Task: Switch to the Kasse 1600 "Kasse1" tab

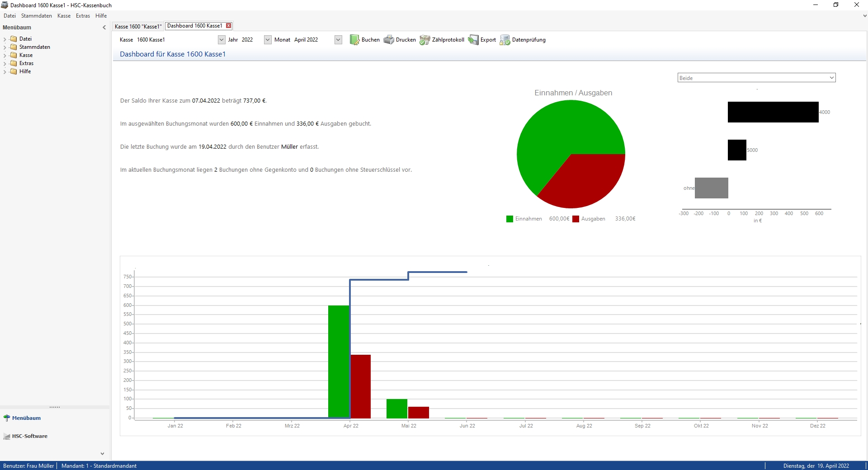Action: tap(138, 26)
